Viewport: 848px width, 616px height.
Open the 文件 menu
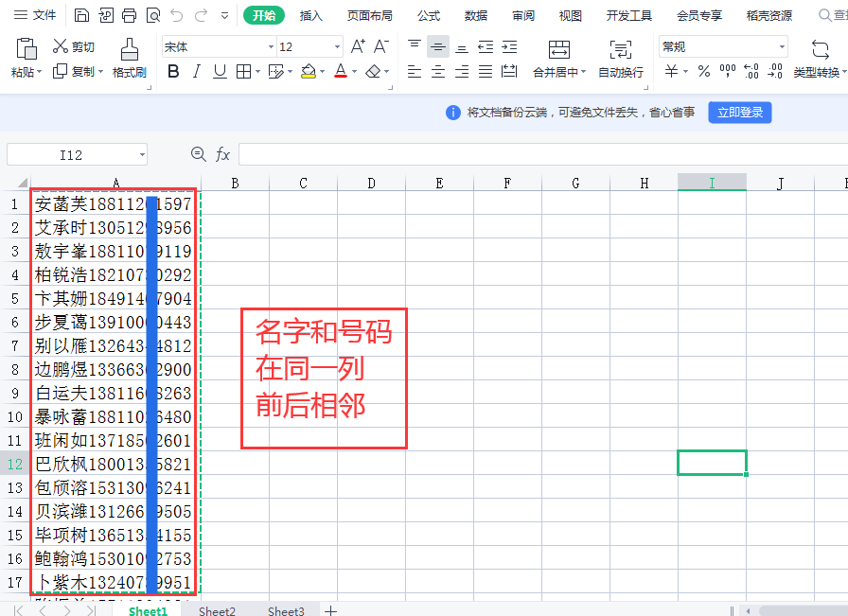(35, 15)
